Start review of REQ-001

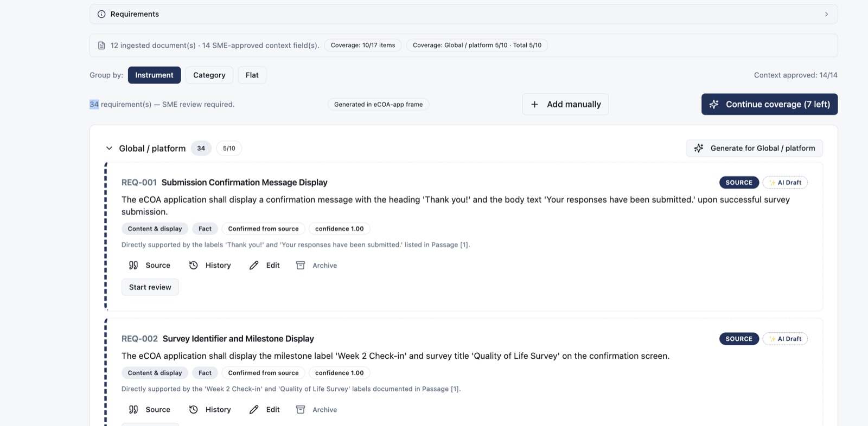tap(150, 287)
